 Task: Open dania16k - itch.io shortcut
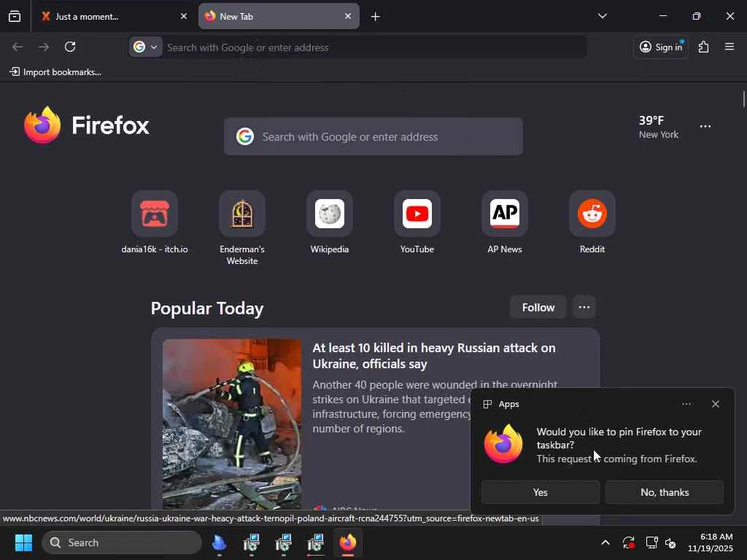pyautogui.click(x=155, y=222)
